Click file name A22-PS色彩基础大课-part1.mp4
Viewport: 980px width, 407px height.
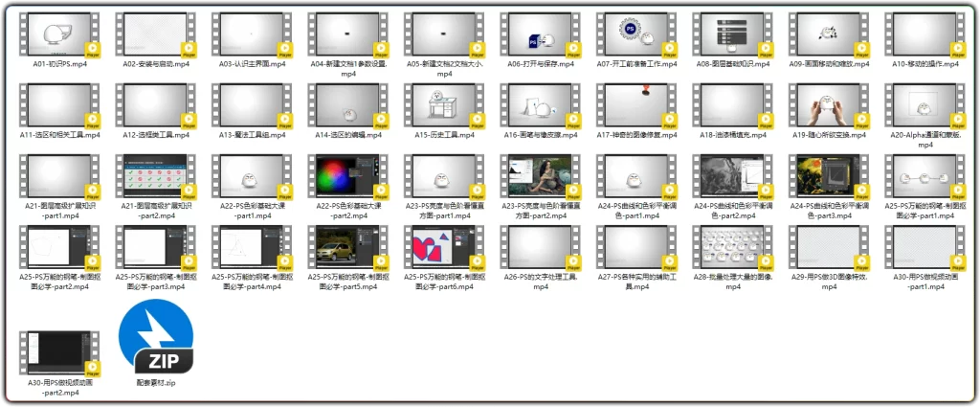pyautogui.click(x=252, y=210)
